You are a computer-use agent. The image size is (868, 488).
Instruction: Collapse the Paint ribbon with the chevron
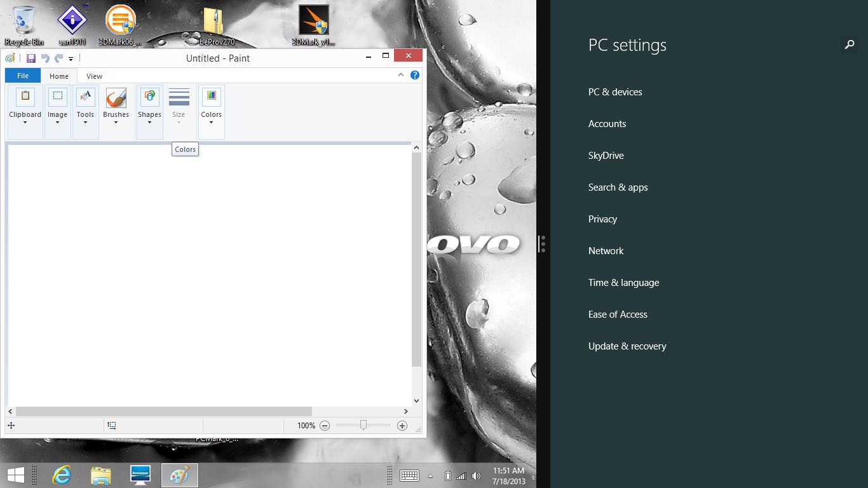point(401,75)
